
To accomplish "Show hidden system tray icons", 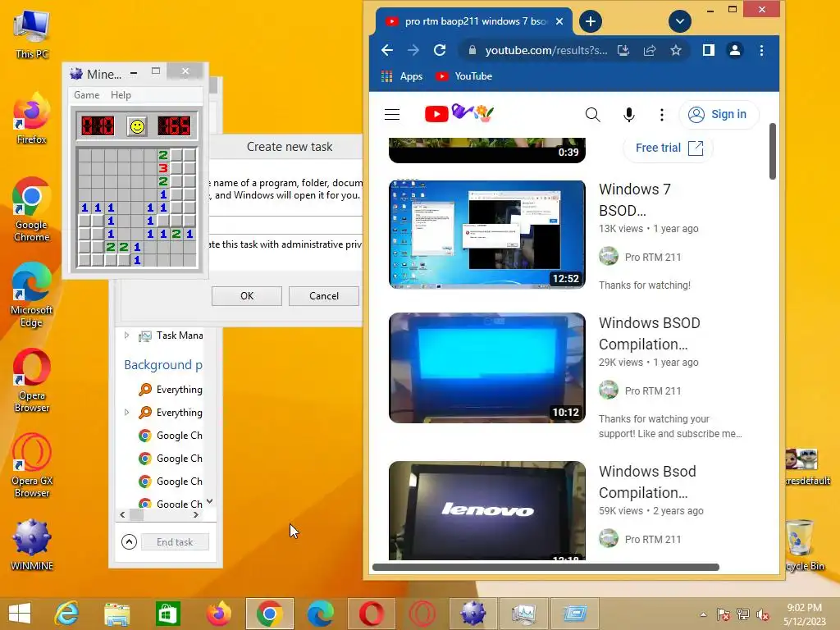I will click(703, 614).
